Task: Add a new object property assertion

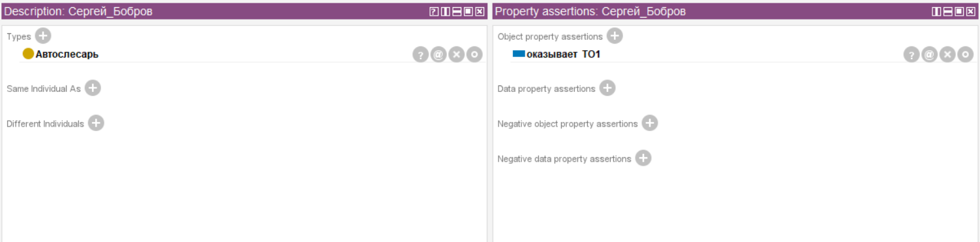Action: (x=615, y=36)
